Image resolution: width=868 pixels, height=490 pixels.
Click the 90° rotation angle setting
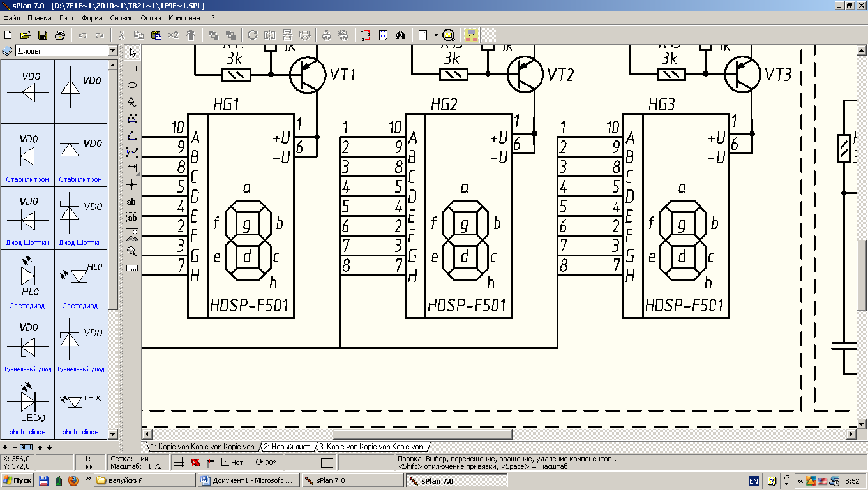[x=266, y=463]
